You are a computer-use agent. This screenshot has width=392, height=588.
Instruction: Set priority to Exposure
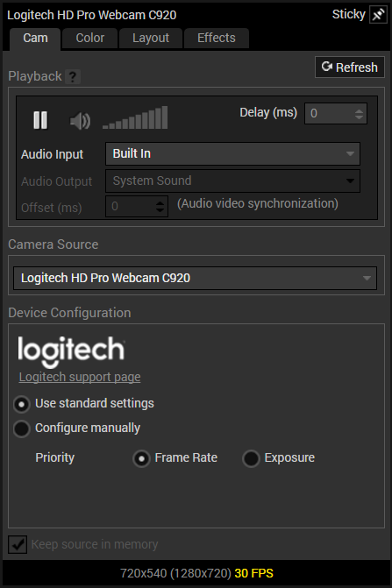click(x=251, y=458)
